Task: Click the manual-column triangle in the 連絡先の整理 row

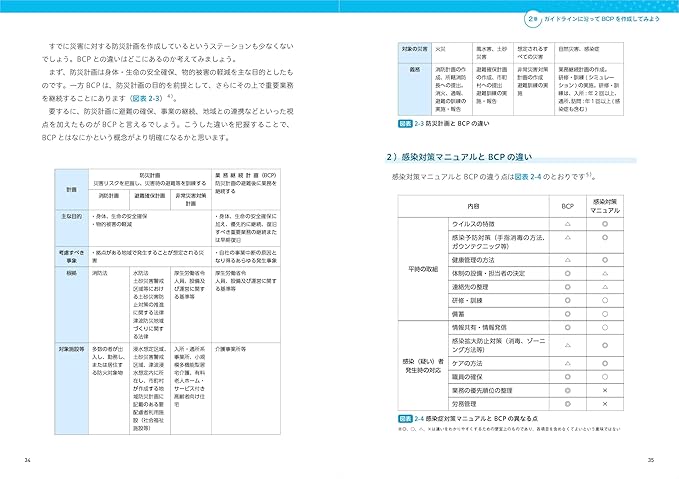Action: pyautogui.click(x=605, y=287)
